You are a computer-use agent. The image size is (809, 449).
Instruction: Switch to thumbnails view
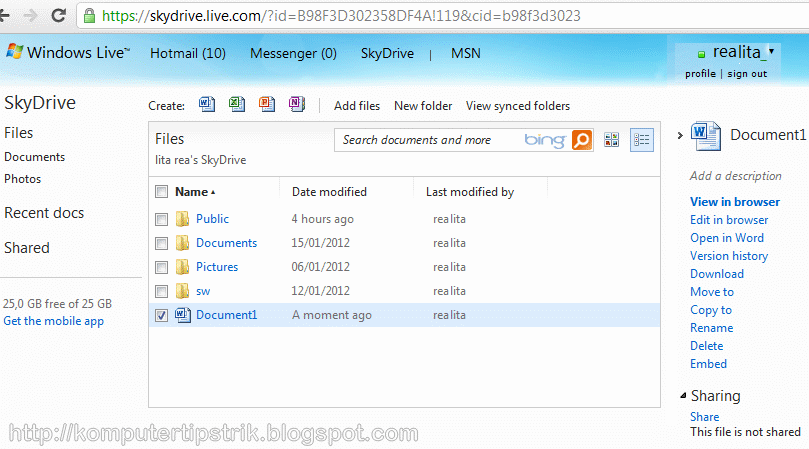(x=611, y=139)
